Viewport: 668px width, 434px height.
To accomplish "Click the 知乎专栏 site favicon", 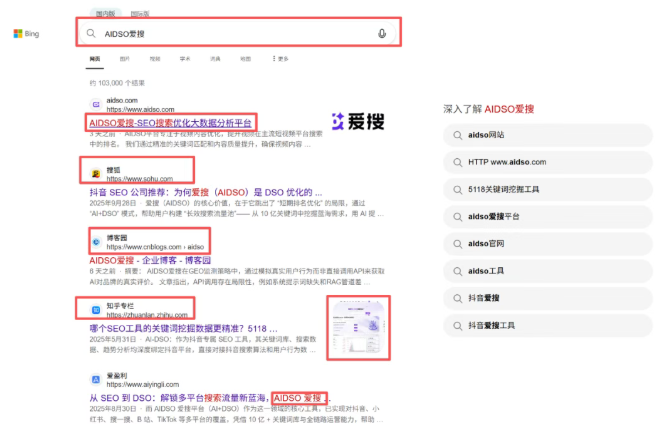I will pos(96,310).
